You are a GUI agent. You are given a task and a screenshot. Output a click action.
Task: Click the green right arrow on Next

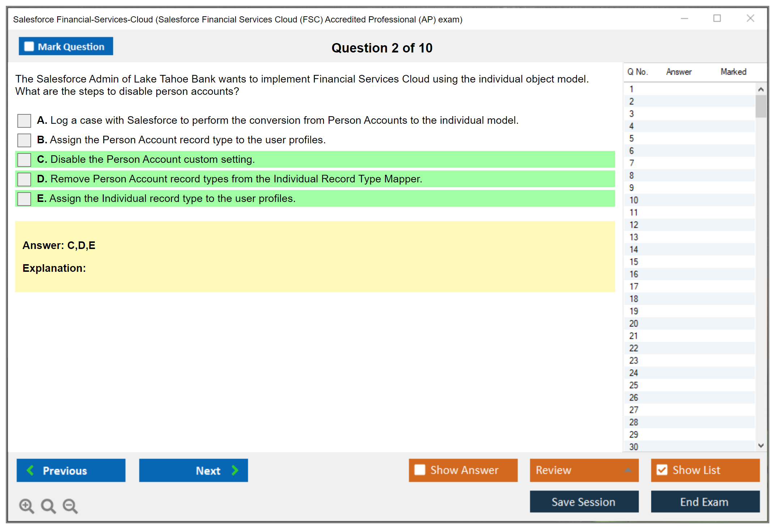click(x=235, y=470)
